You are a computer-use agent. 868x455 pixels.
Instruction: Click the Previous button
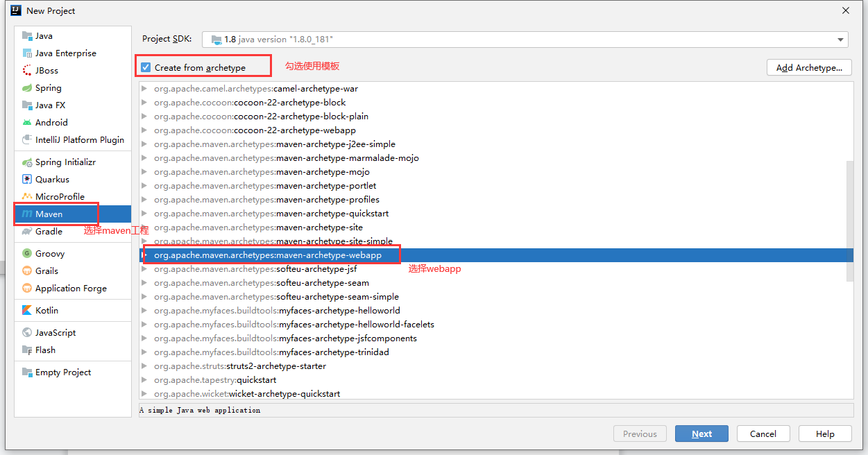(x=640, y=433)
